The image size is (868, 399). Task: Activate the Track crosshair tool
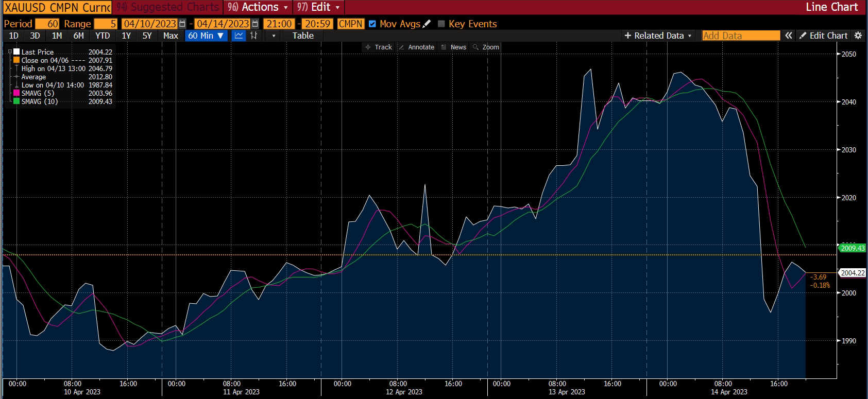coord(379,47)
